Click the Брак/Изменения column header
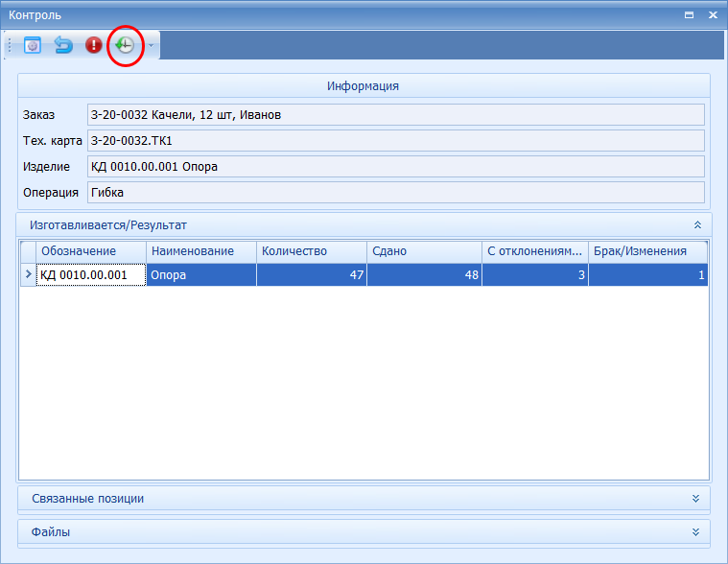The height and width of the screenshot is (564, 728). (647, 251)
